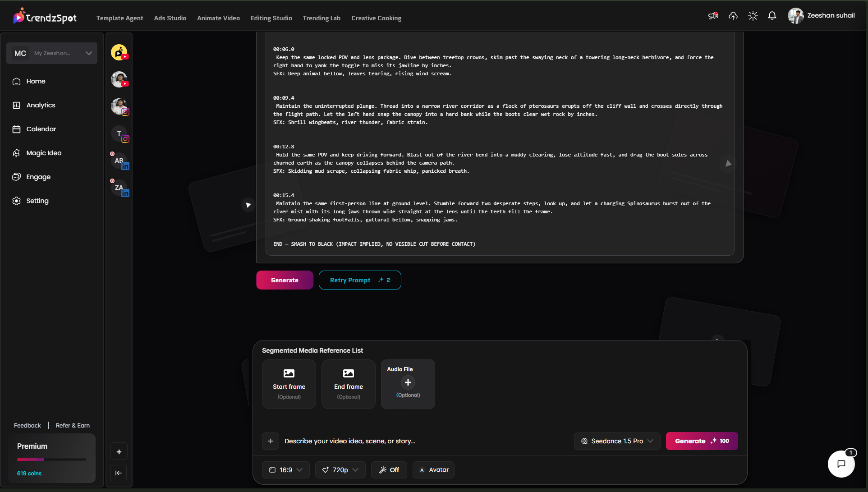Click the Feedback link
This screenshot has width=868, height=492.
point(27,425)
